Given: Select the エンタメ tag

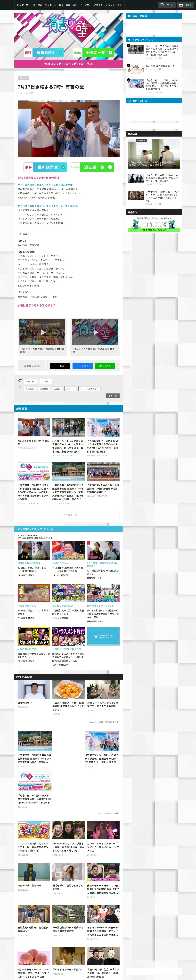Looking at the screenshot, I should [46, 382].
